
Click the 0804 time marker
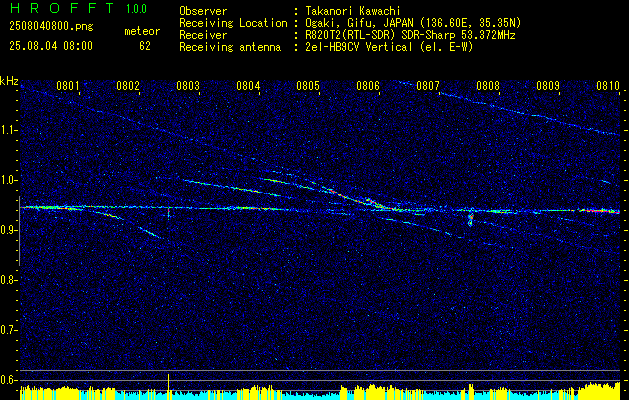click(x=248, y=85)
